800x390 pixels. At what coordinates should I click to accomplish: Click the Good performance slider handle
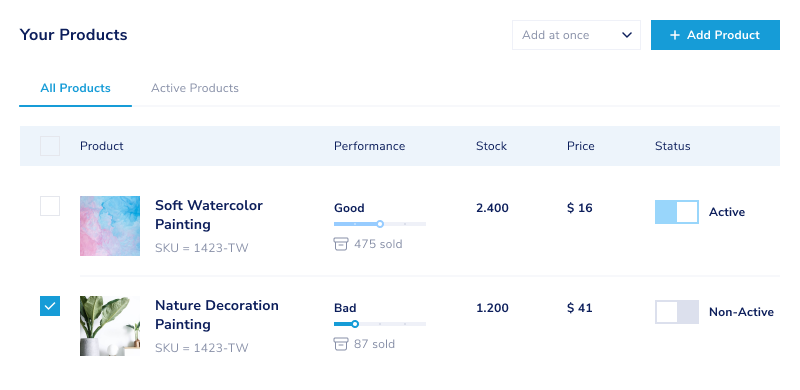click(x=380, y=224)
